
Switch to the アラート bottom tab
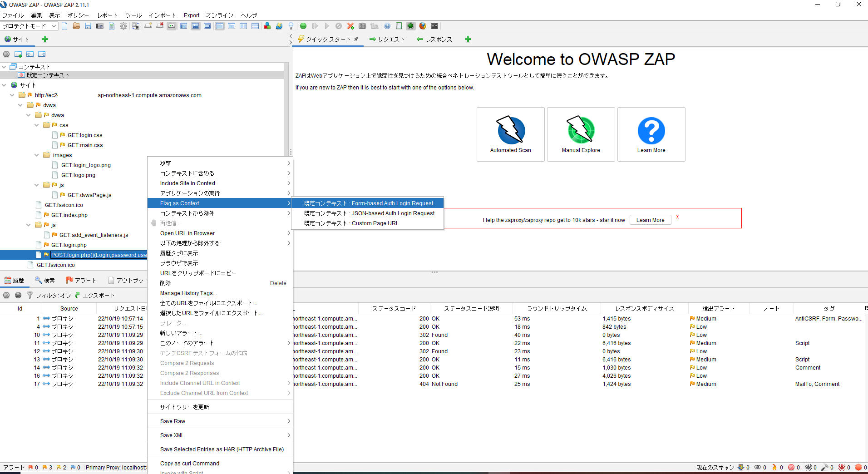(81, 280)
